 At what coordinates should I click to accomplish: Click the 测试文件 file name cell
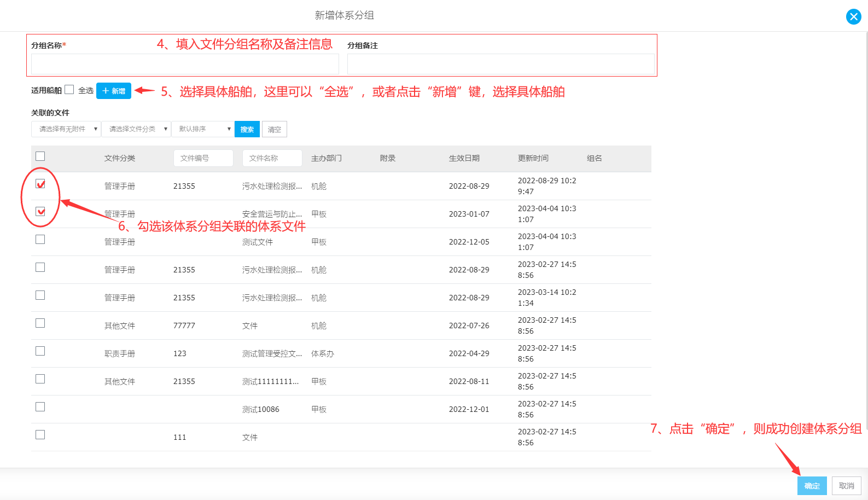coord(258,242)
